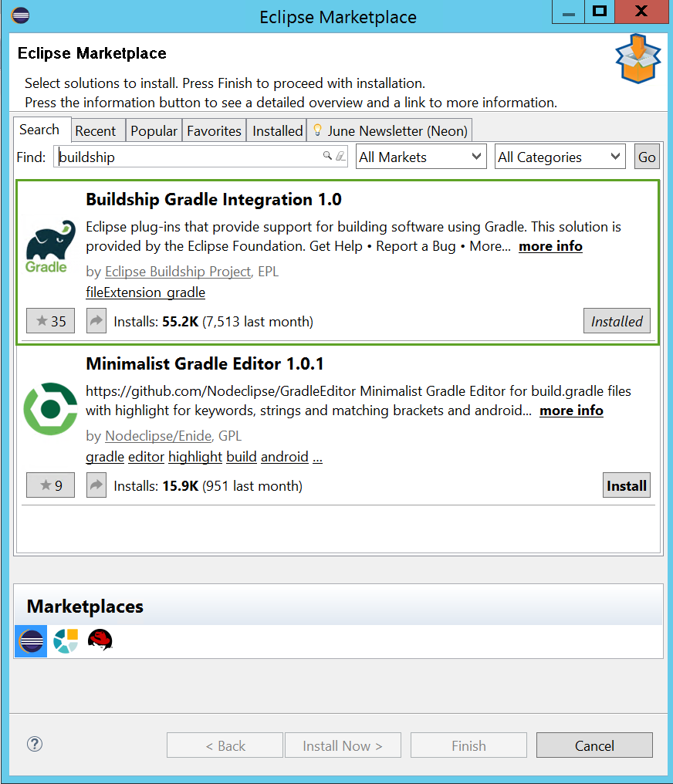Share Minimalist Gradle Editor via arrow icon
Viewport: 673px width, 784px height.
coord(96,485)
